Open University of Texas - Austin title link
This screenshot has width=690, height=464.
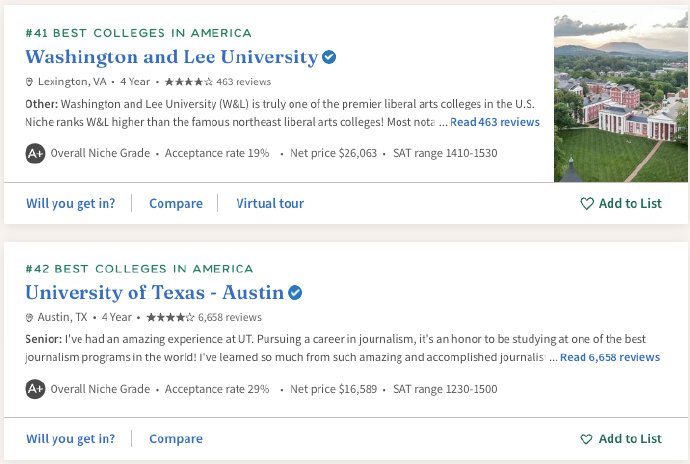(154, 293)
